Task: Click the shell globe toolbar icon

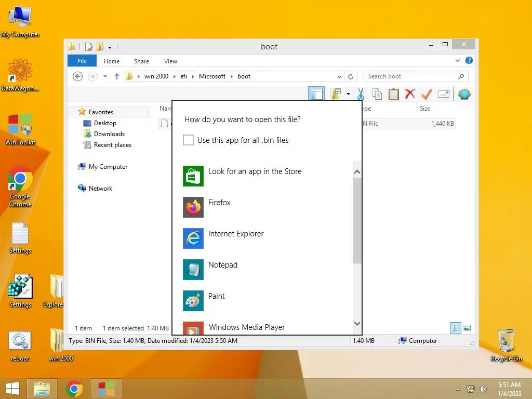Action: click(x=464, y=94)
